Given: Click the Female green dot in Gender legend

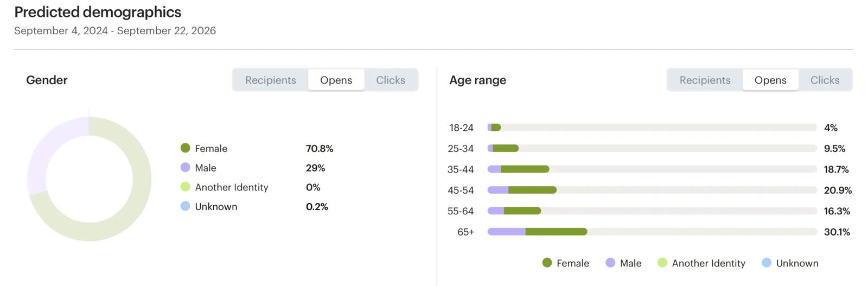Looking at the screenshot, I should tap(186, 148).
